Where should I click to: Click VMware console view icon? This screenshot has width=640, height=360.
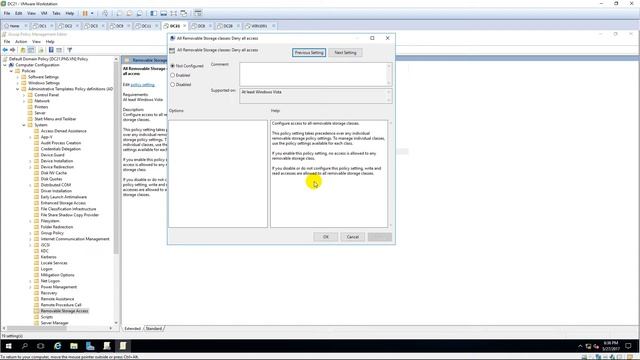(x=198, y=13)
